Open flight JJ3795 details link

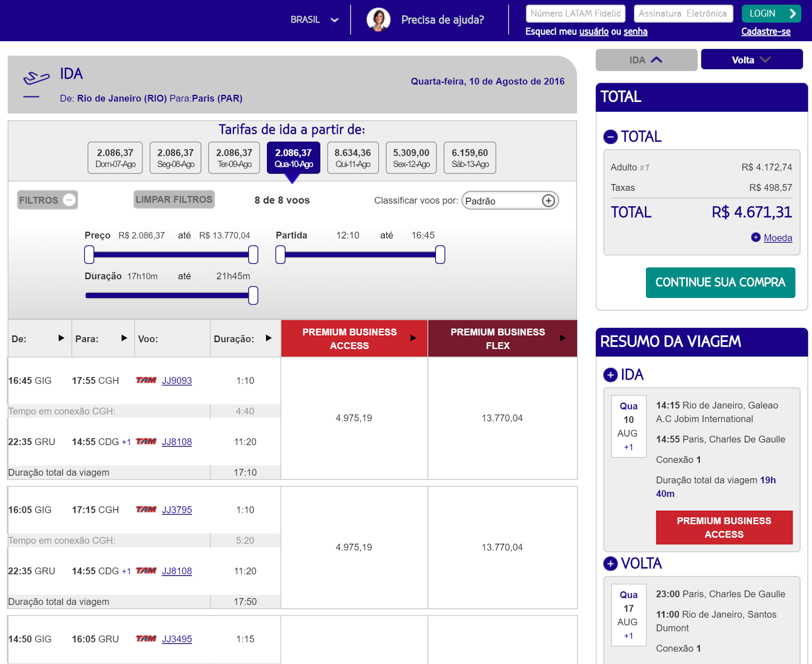177,510
